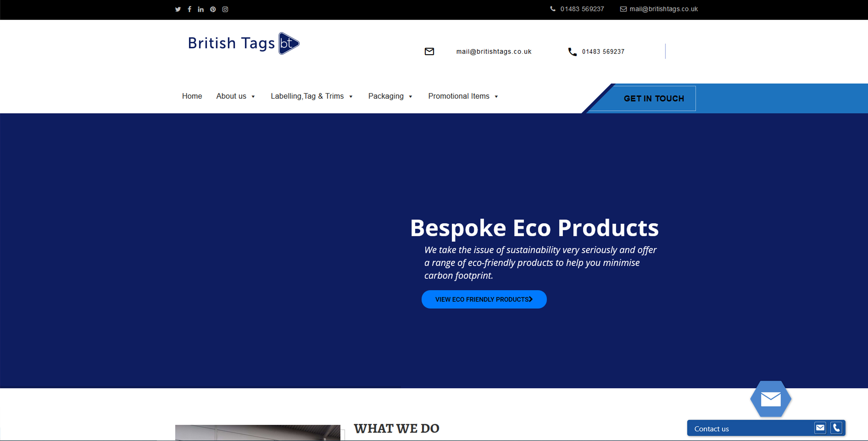Click envelope icon in Contact us bar

[x=820, y=428]
